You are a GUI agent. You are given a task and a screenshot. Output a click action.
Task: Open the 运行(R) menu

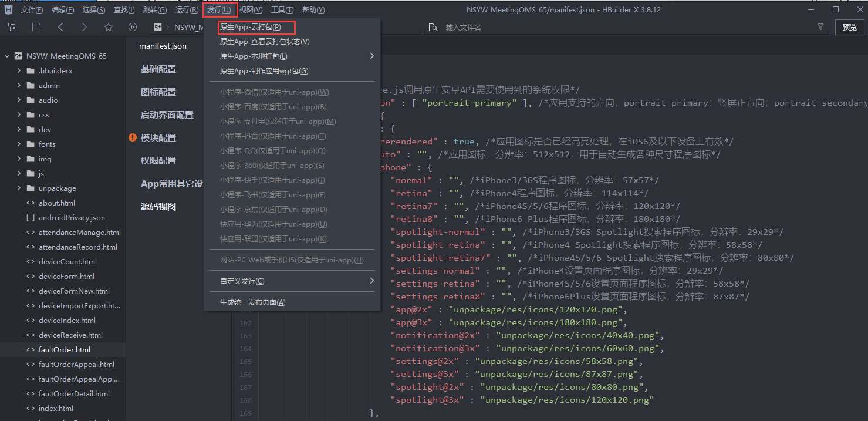[x=187, y=10]
